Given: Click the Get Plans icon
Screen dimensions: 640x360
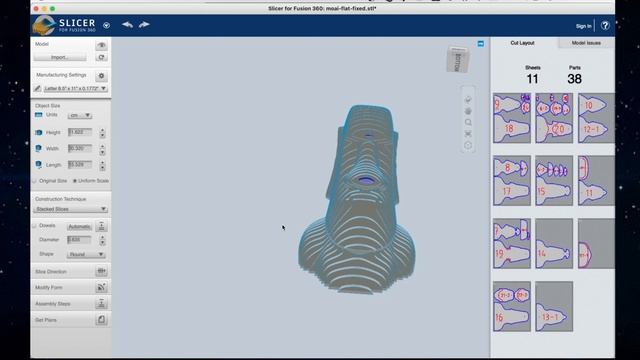Looking at the screenshot, I should pyautogui.click(x=101, y=320).
